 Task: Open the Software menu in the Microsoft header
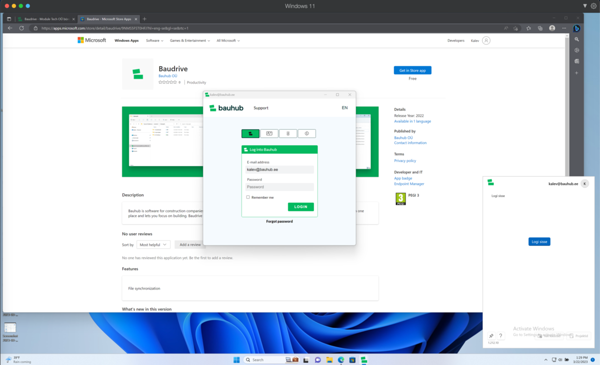coord(154,41)
